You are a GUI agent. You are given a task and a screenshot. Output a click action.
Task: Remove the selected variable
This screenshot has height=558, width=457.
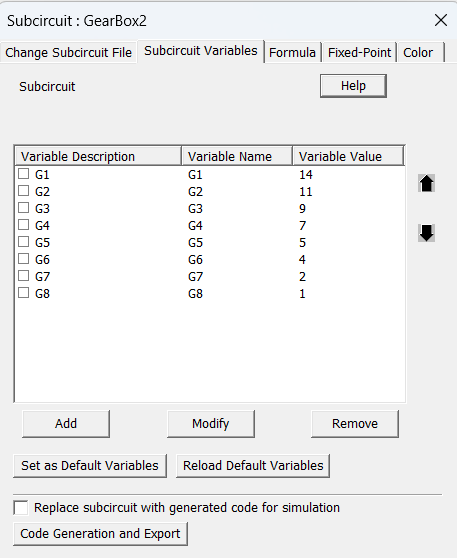[x=355, y=424]
